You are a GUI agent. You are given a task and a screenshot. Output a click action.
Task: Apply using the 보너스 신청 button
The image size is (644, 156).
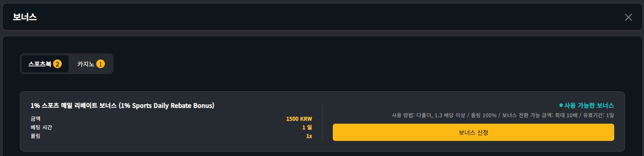point(473,132)
